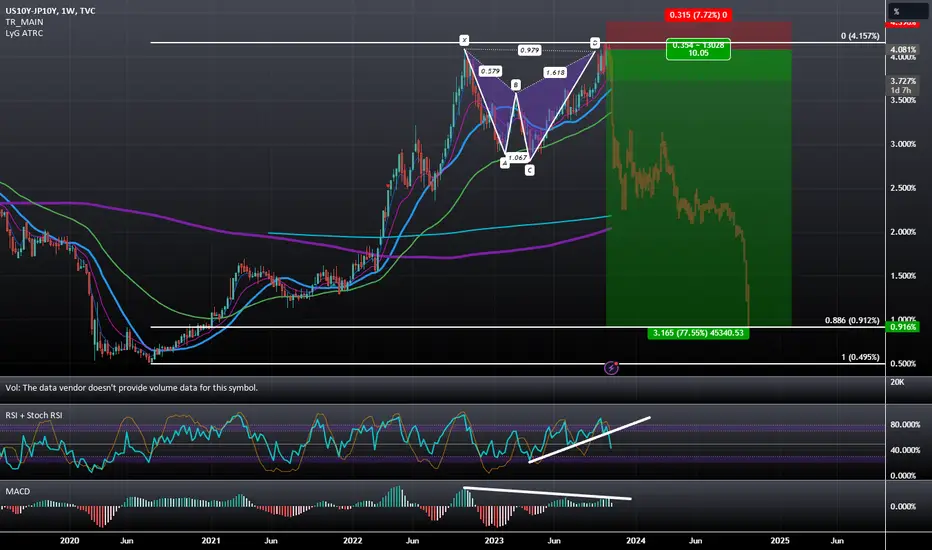
Task: Click the Jun label following 2020
Action: coord(127,541)
